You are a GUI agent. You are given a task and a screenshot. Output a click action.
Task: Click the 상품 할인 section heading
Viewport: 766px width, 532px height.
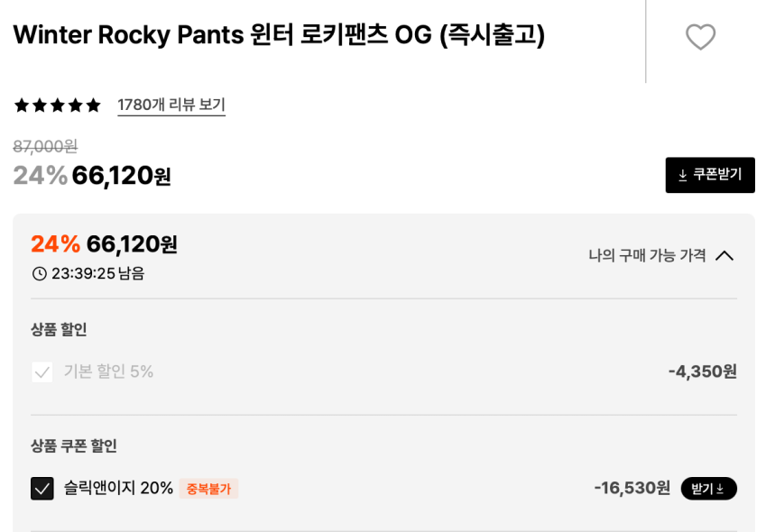pyautogui.click(x=59, y=329)
